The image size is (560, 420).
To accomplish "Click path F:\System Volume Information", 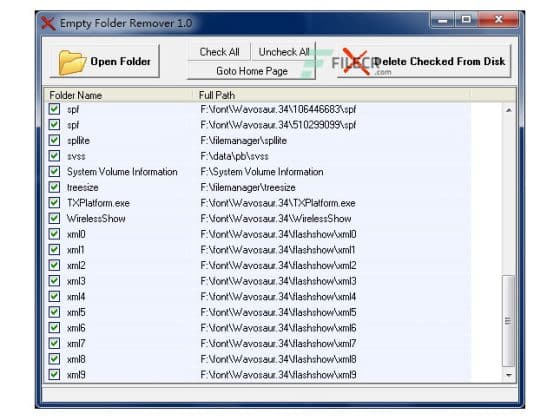I will (x=262, y=172).
